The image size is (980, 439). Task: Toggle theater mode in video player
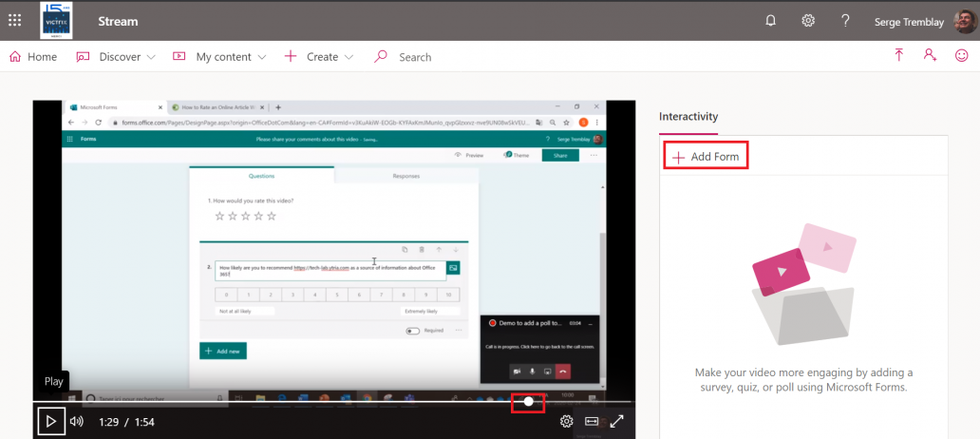tap(592, 422)
